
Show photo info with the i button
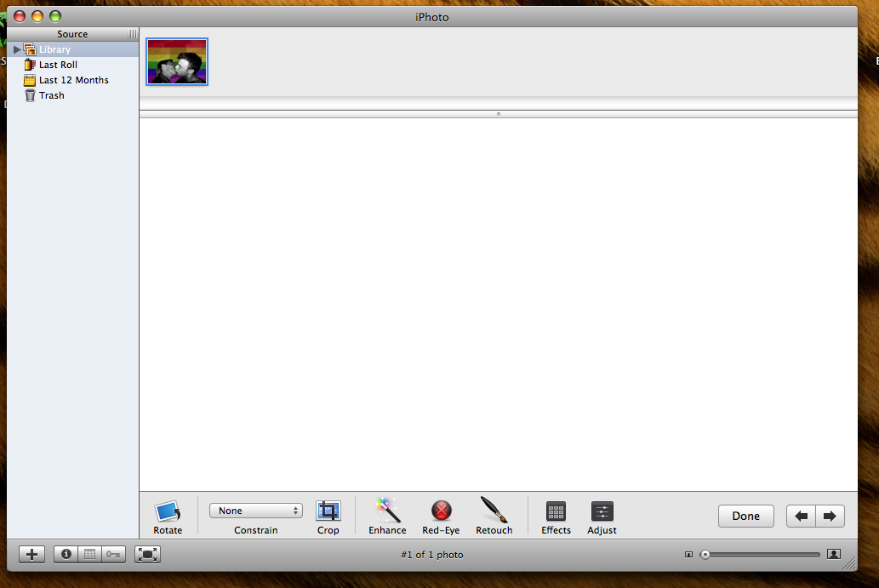[66, 554]
